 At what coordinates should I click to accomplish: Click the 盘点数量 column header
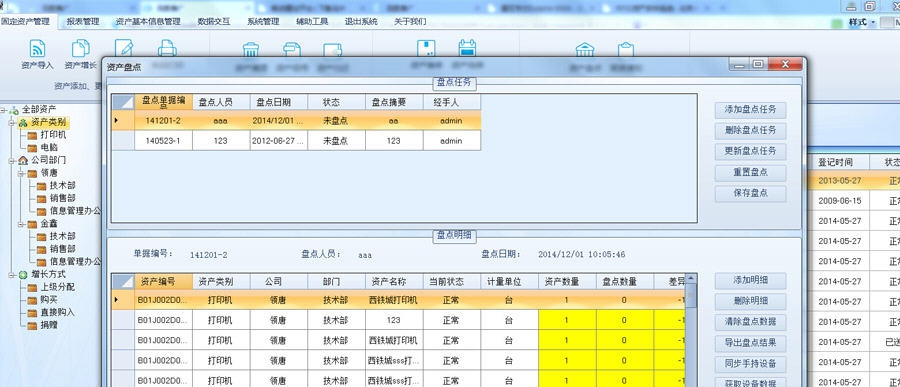[624, 282]
